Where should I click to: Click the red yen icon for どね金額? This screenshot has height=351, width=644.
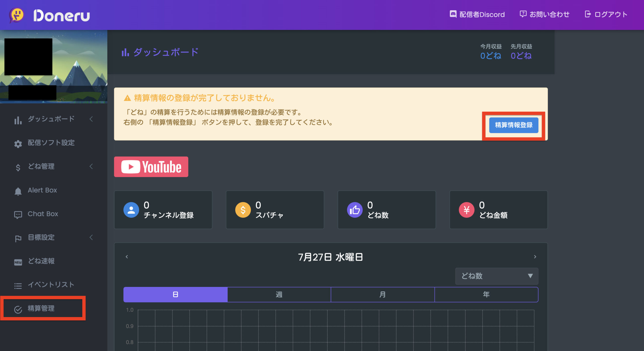point(466,210)
